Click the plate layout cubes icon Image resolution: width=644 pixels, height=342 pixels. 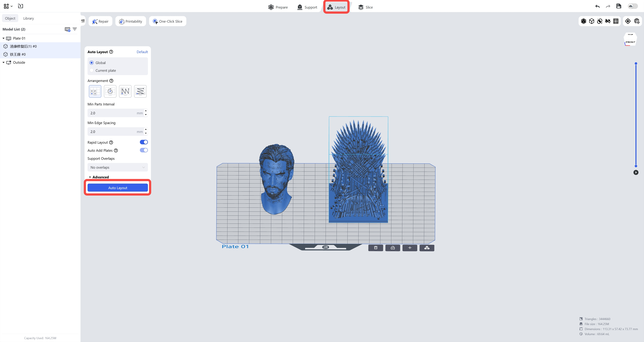point(427,248)
